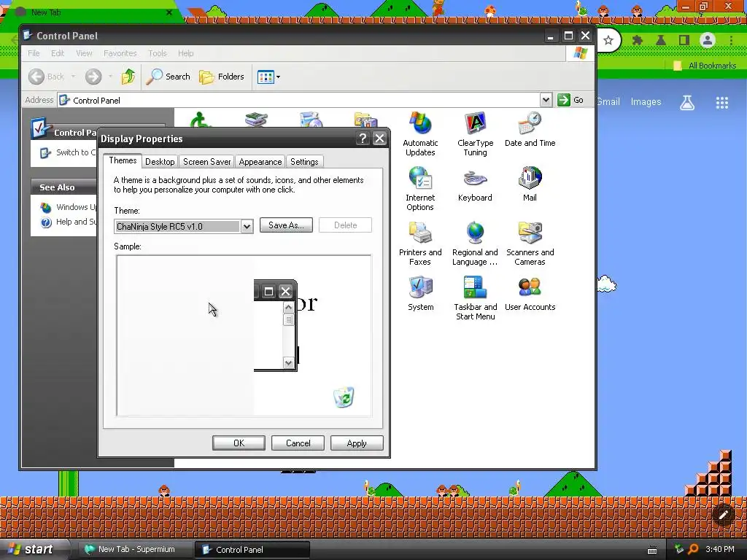Click the Go button beside address bar
The height and width of the screenshot is (560, 747).
tap(570, 100)
